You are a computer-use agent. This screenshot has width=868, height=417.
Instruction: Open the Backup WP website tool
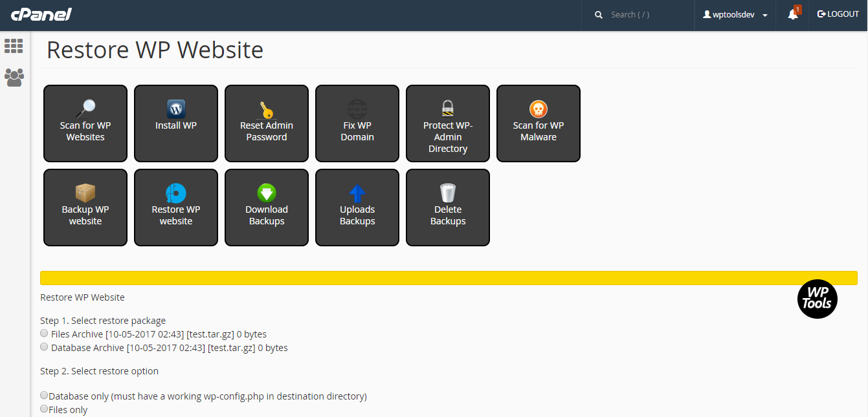click(85, 207)
